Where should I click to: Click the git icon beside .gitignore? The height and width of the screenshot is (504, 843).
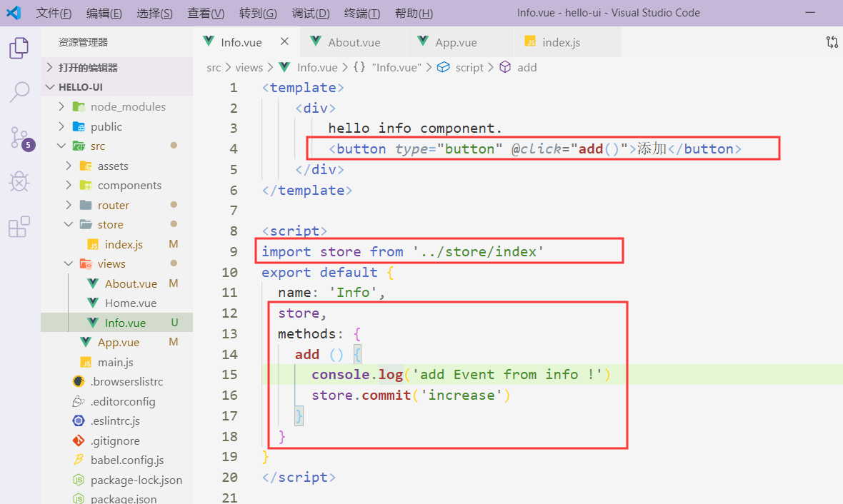click(x=79, y=440)
